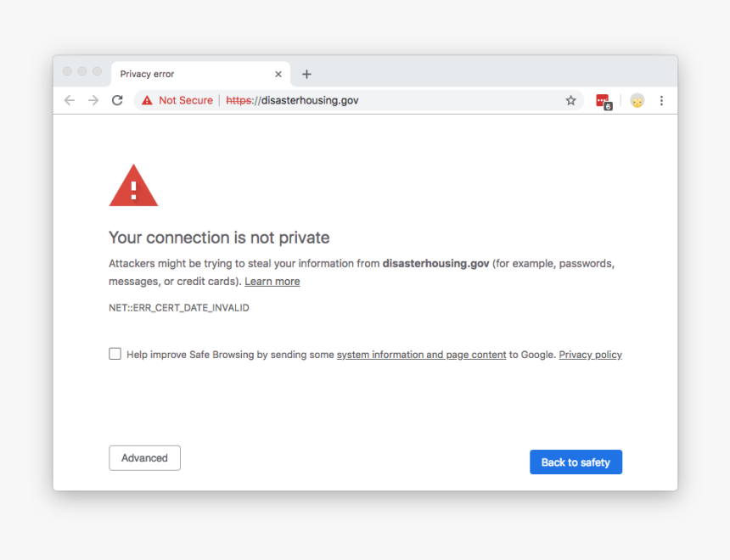Go back with the browser back arrow

point(70,100)
